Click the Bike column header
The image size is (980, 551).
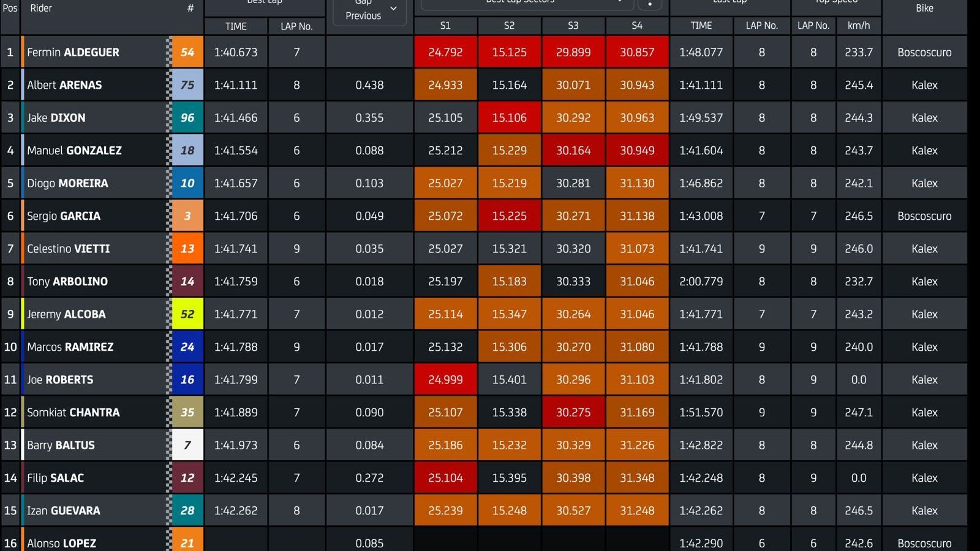point(924,9)
